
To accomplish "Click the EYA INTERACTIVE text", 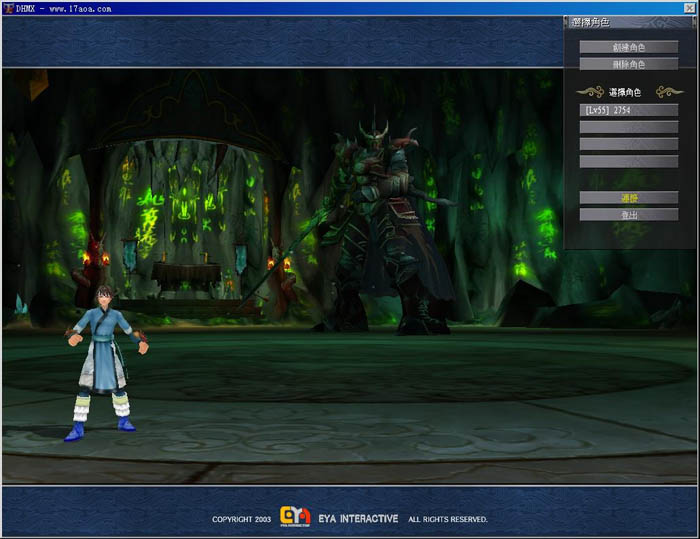I will [x=360, y=519].
